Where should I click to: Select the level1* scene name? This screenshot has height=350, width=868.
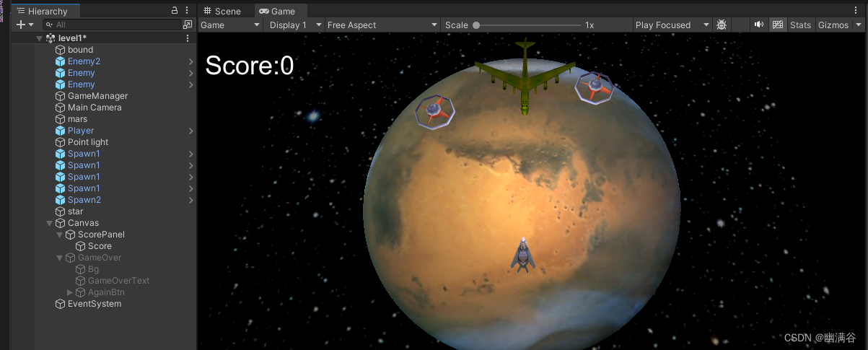72,38
